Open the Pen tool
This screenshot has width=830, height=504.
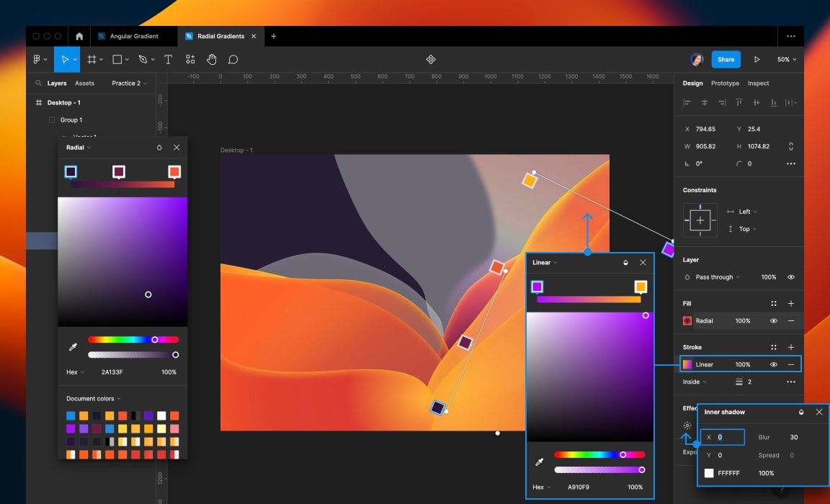[143, 59]
